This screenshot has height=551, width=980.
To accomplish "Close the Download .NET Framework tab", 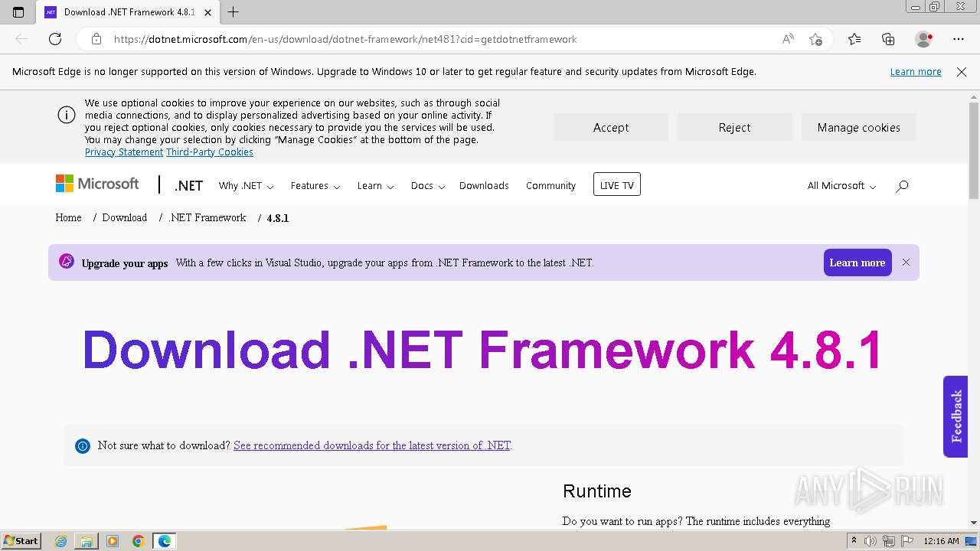I will (207, 12).
